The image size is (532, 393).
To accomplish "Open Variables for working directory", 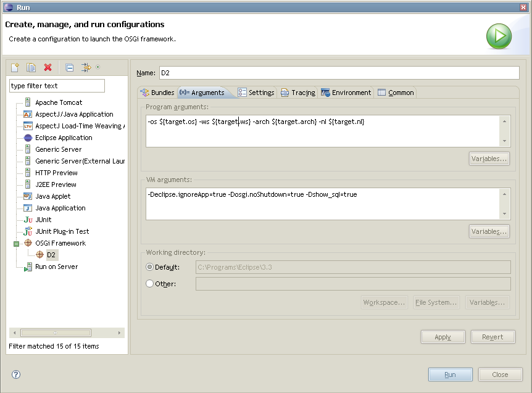I will [x=487, y=302].
